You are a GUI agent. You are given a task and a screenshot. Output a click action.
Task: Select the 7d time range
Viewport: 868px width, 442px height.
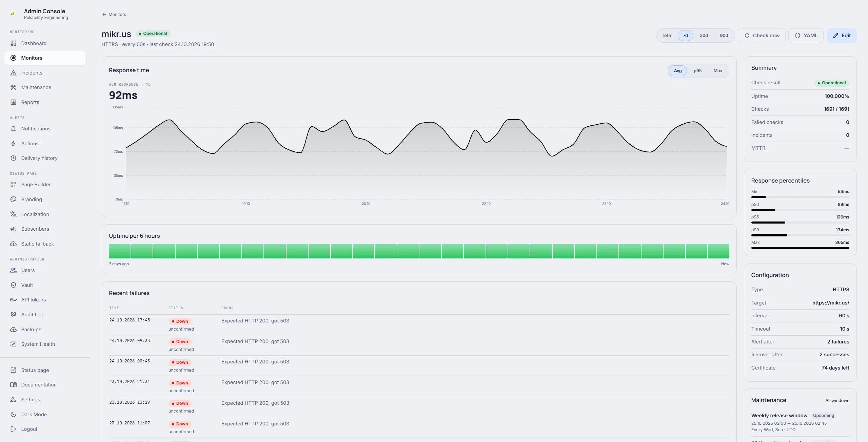point(685,36)
